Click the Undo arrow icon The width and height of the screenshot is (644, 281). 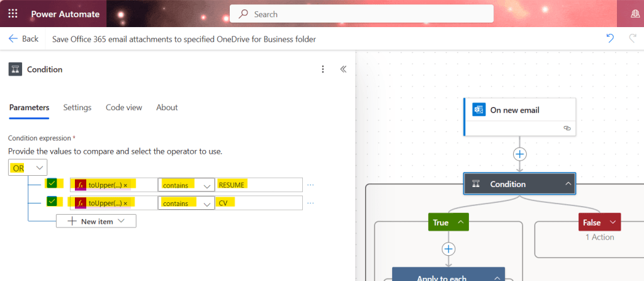click(x=610, y=38)
